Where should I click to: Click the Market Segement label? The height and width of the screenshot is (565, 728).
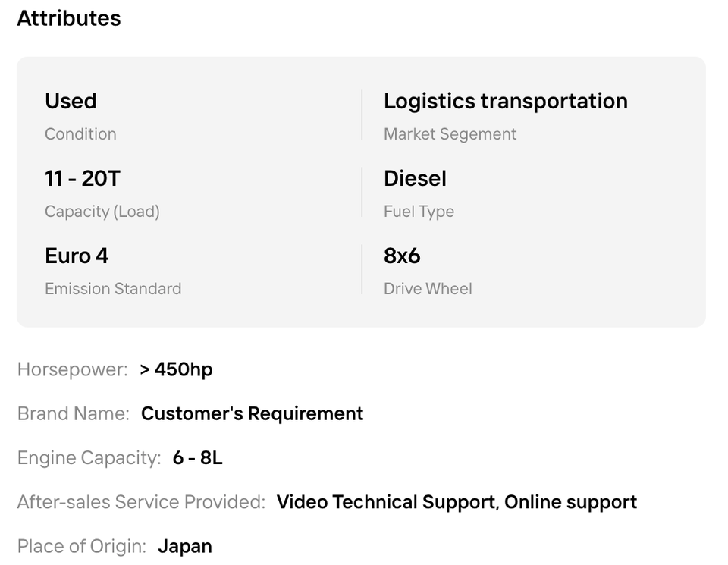point(450,134)
